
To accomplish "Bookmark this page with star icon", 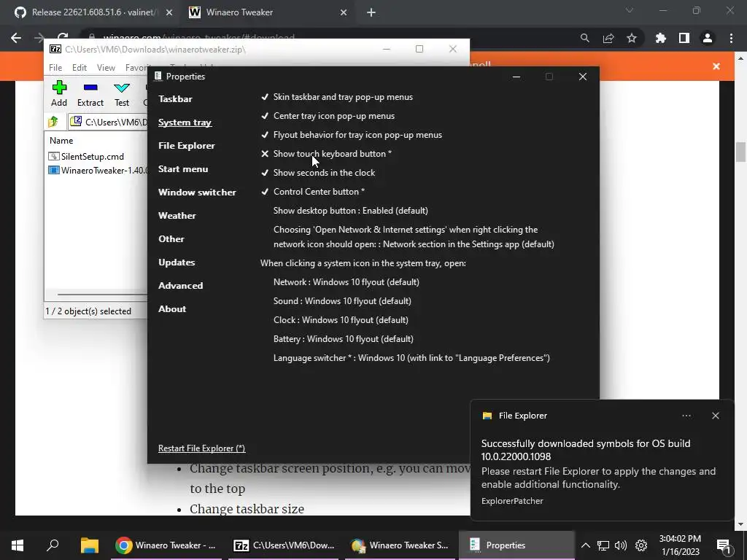I will [x=632, y=38].
